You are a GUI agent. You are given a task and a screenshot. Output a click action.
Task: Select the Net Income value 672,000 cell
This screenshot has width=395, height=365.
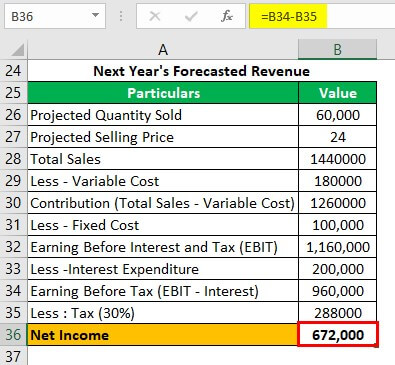338,335
